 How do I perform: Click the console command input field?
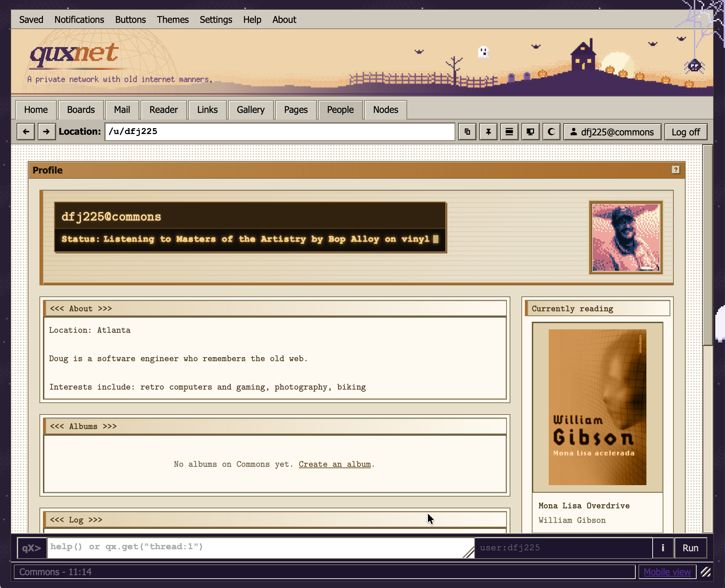(x=260, y=548)
